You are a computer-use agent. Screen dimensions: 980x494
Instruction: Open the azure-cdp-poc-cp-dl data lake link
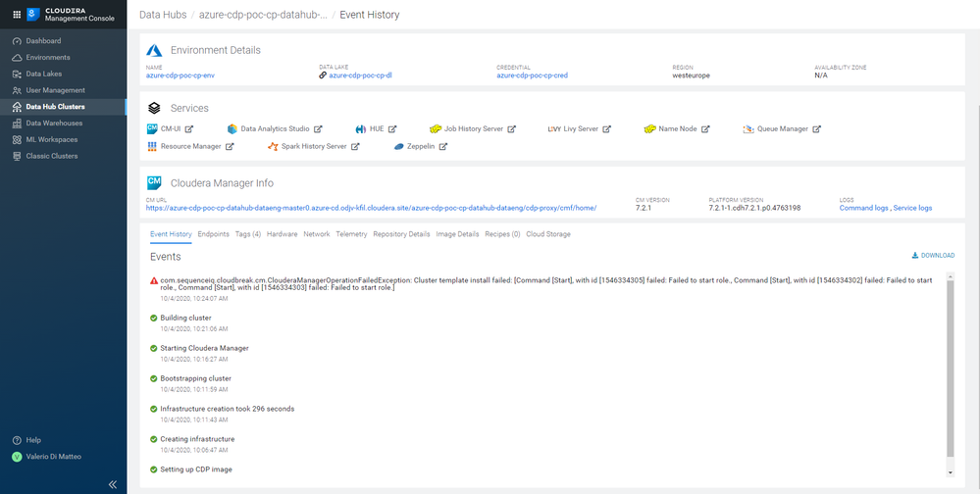tap(360, 75)
